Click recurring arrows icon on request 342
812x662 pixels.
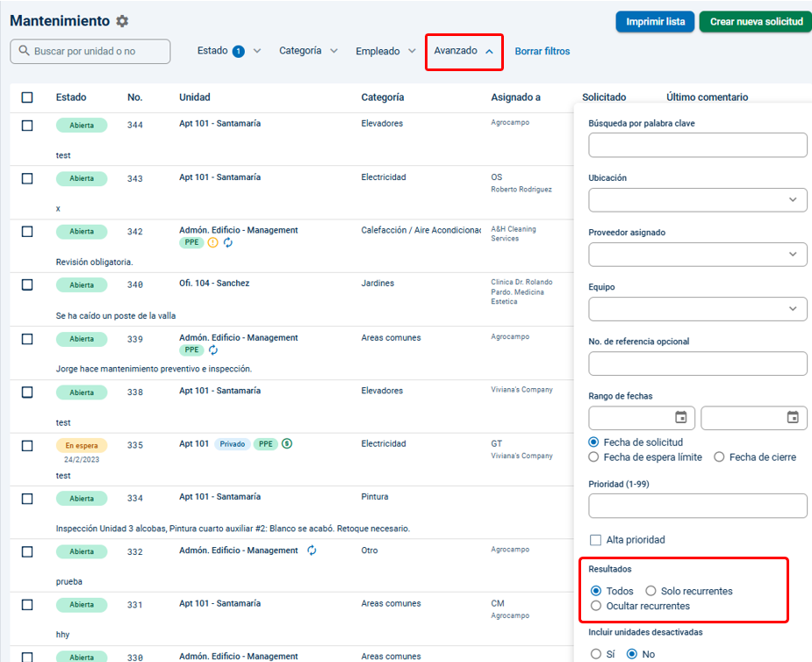tap(228, 242)
